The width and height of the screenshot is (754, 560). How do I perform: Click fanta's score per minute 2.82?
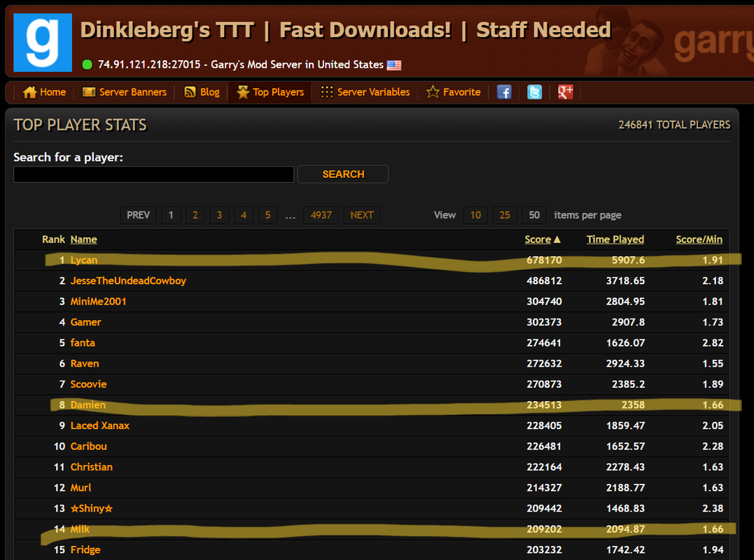[x=712, y=343]
